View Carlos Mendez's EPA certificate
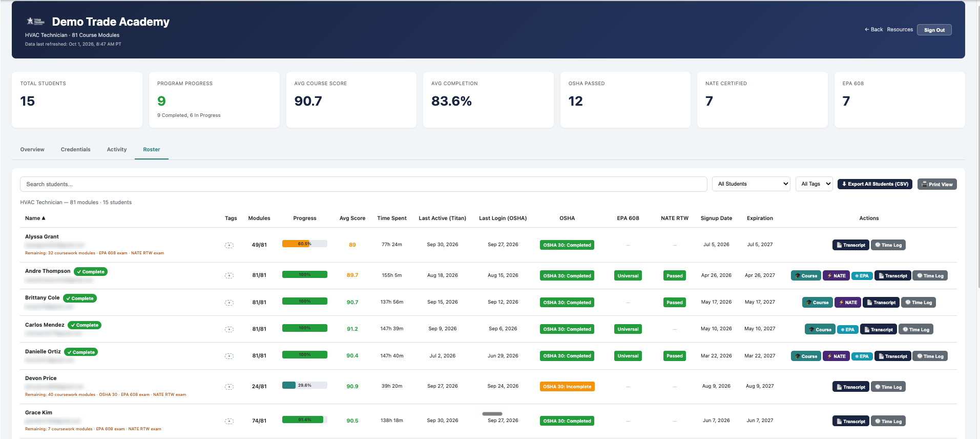The height and width of the screenshot is (439, 980). (847, 329)
